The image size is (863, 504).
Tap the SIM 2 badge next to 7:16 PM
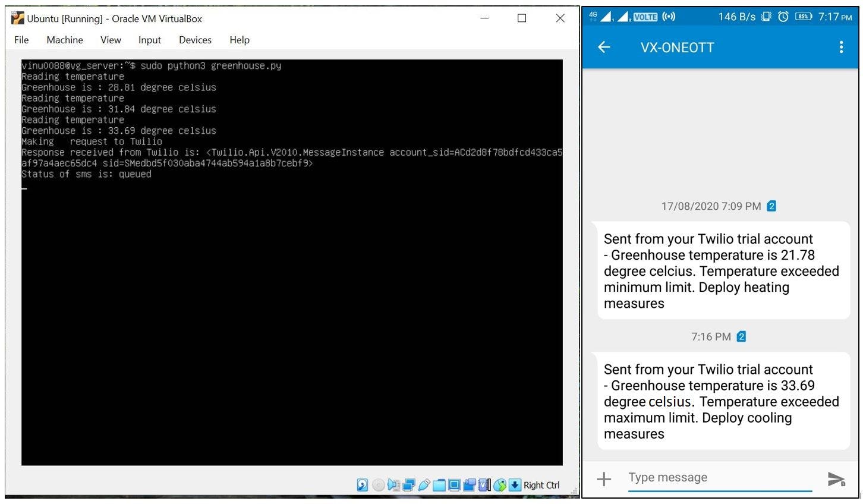pyautogui.click(x=741, y=336)
